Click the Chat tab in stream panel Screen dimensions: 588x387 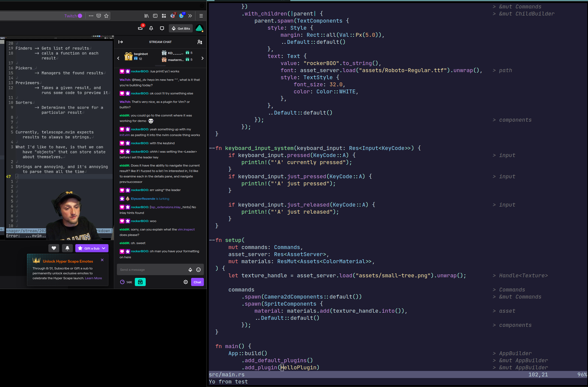[x=198, y=282]
